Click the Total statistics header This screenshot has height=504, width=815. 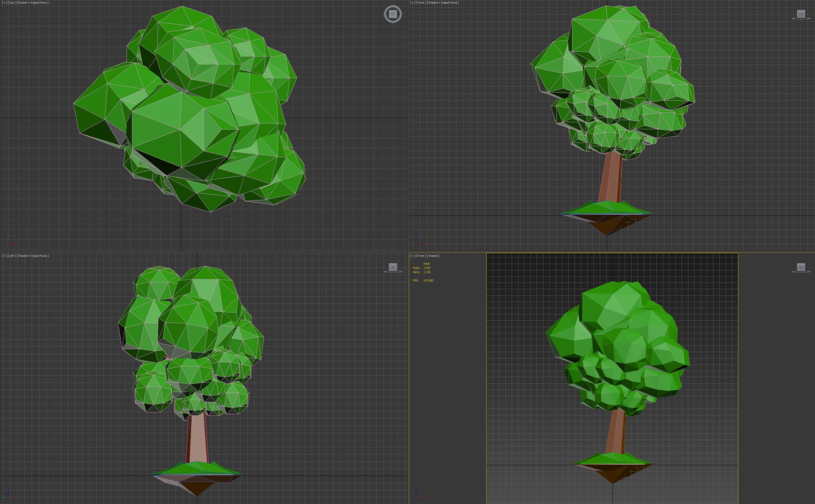pos(426,264)
